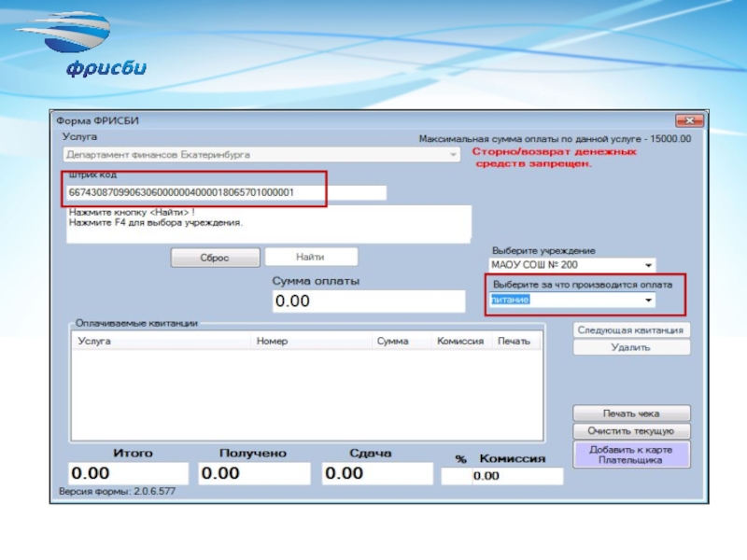Click the Итого total field
This screenshot has height=560, width=747.
(x=128, y=473)
